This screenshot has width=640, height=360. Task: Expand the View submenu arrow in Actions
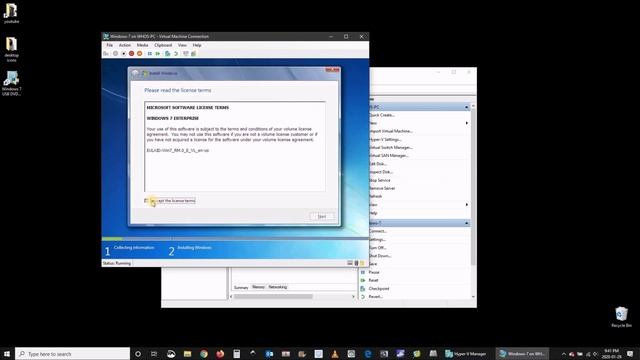click(467, 204)
